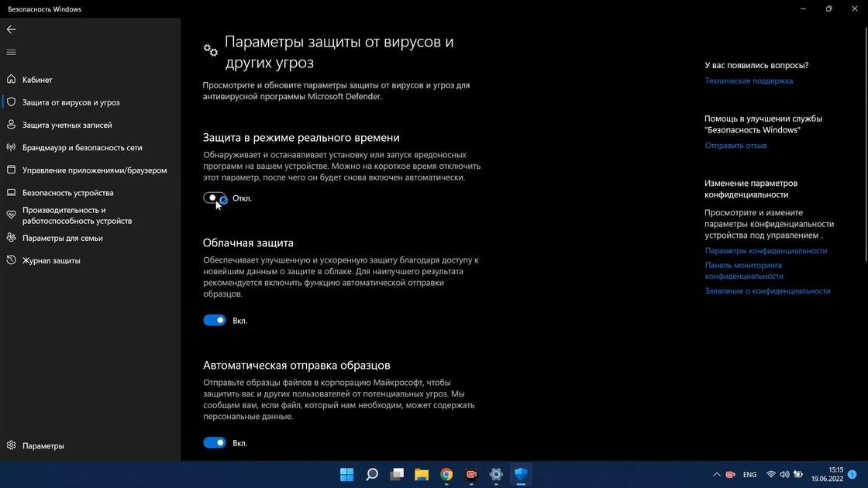This screenshot has width=868, height=488.
Task: Open the Техническая поддержка link
Action: 749,81
